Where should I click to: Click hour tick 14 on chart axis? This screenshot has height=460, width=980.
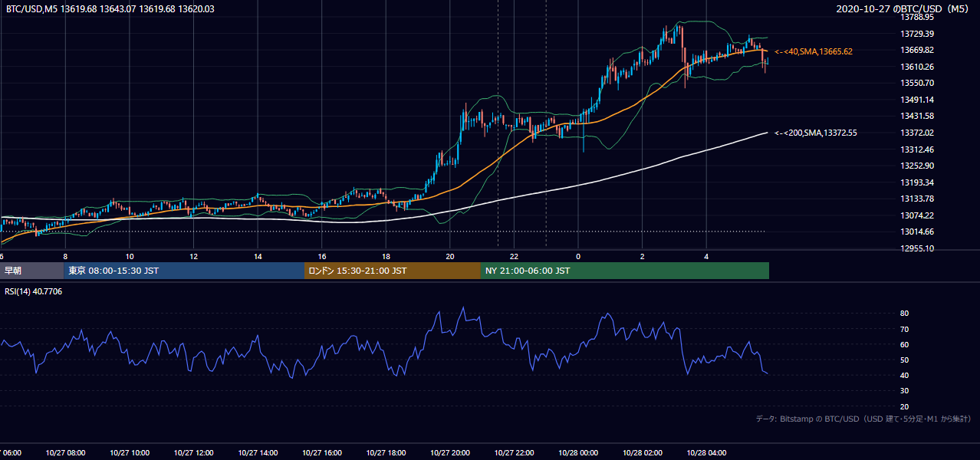pyautogui.click(x=258, y=257)
